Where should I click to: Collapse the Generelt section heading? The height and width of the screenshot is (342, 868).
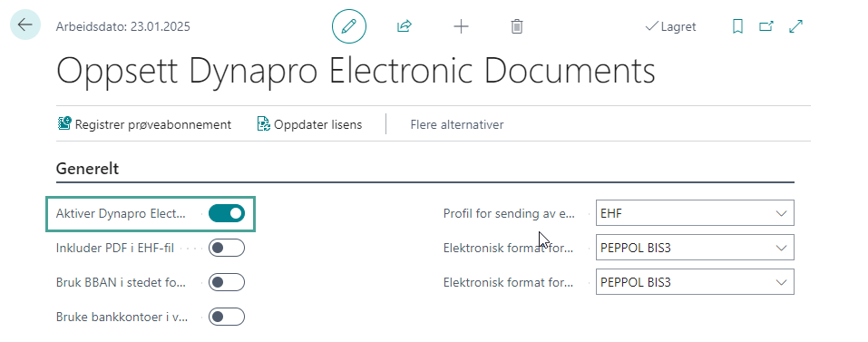coord(87,169)
